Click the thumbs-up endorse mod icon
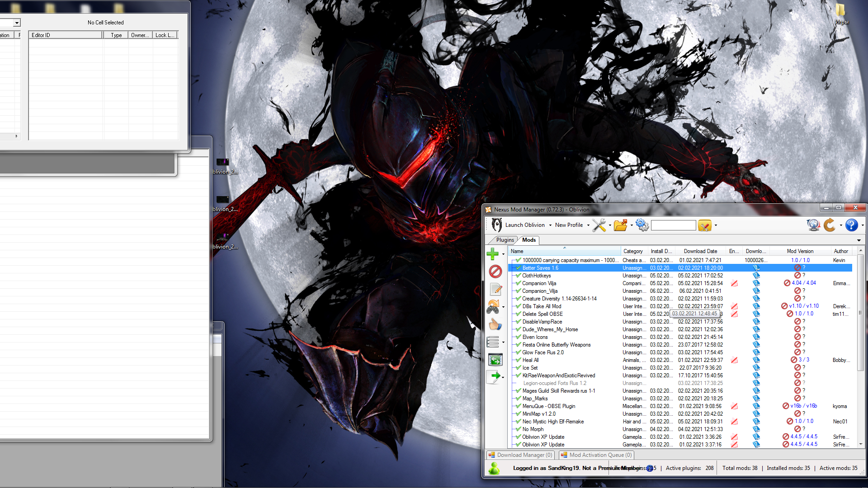868x488 pixels. (x=495, y=324)
